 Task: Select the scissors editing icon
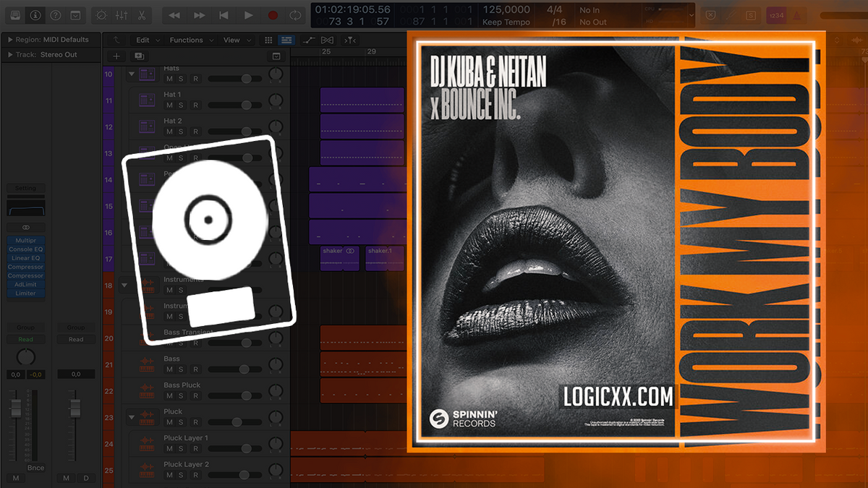point(142,15)
